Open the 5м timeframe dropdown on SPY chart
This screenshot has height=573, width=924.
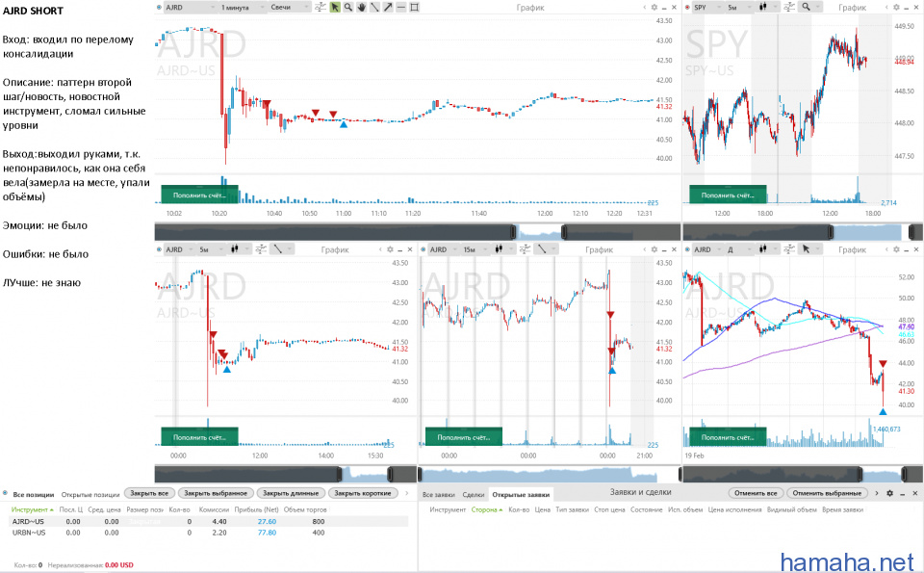739,7
